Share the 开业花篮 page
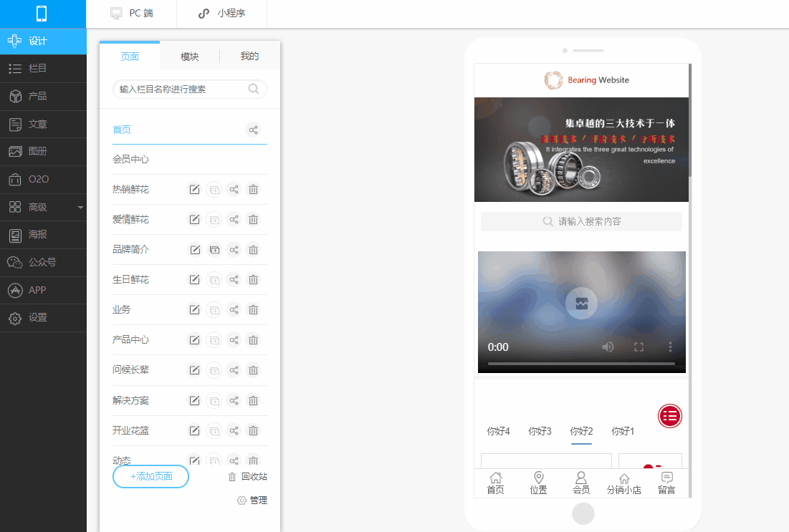This screenshot has width=789, height=532. click(234, 431)
